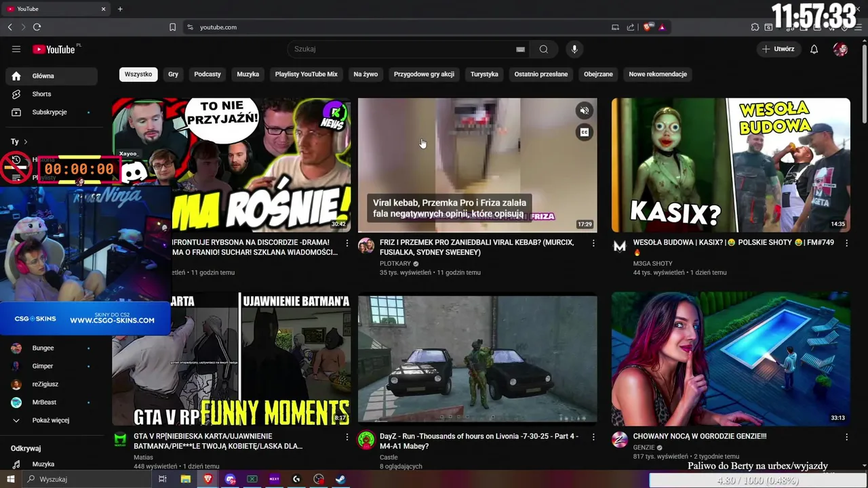Screen dimensions: 868x488
Task: Click the search magnifier button
Action: click(x=544, y=49)
